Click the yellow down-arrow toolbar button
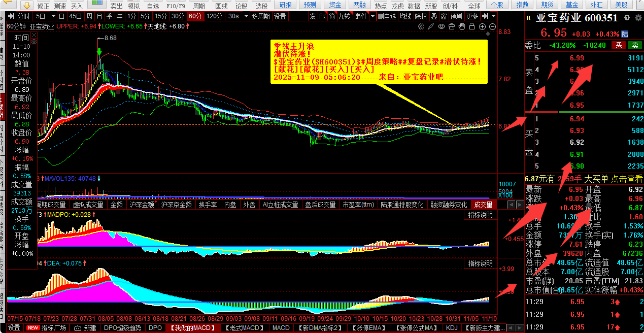 pyautogui.click(x=26, y=6)
